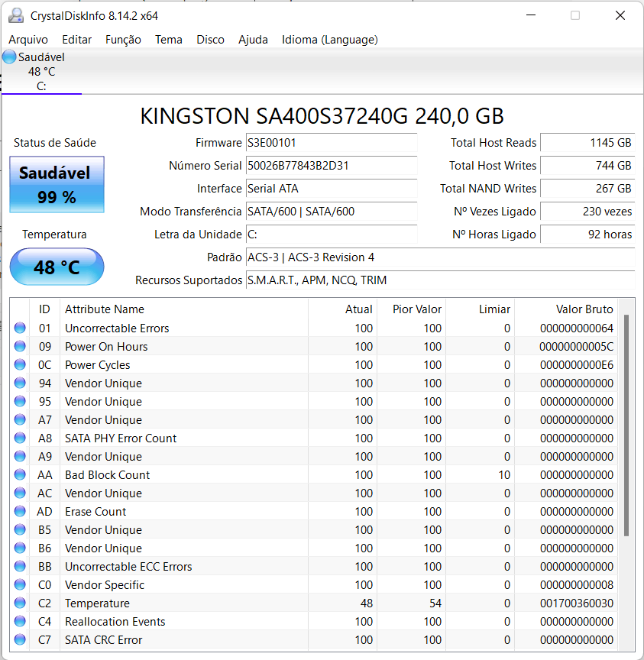Click the status orb for attribute A7 row
The height and width of the screenshot is (660, 644).
(20, 419)
